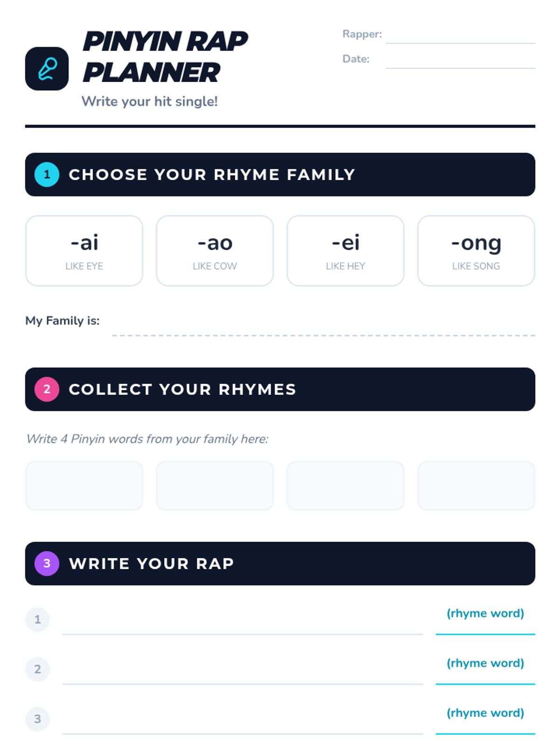
Task: Click line number 1 circle
Action: 37,620
